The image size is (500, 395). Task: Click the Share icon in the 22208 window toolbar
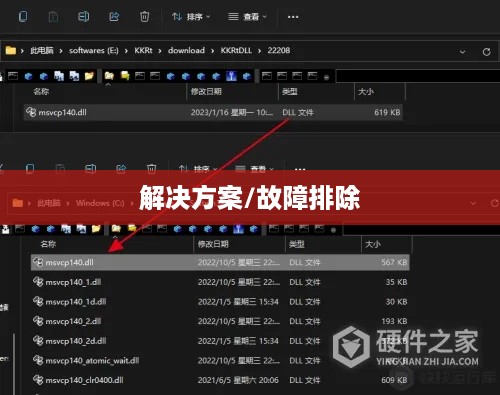114,16
